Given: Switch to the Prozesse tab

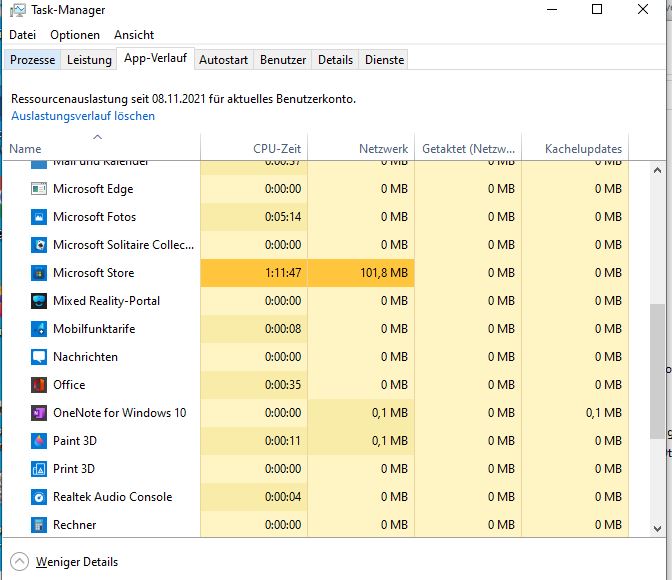Looking at the screenshot, I should [33, 60].
